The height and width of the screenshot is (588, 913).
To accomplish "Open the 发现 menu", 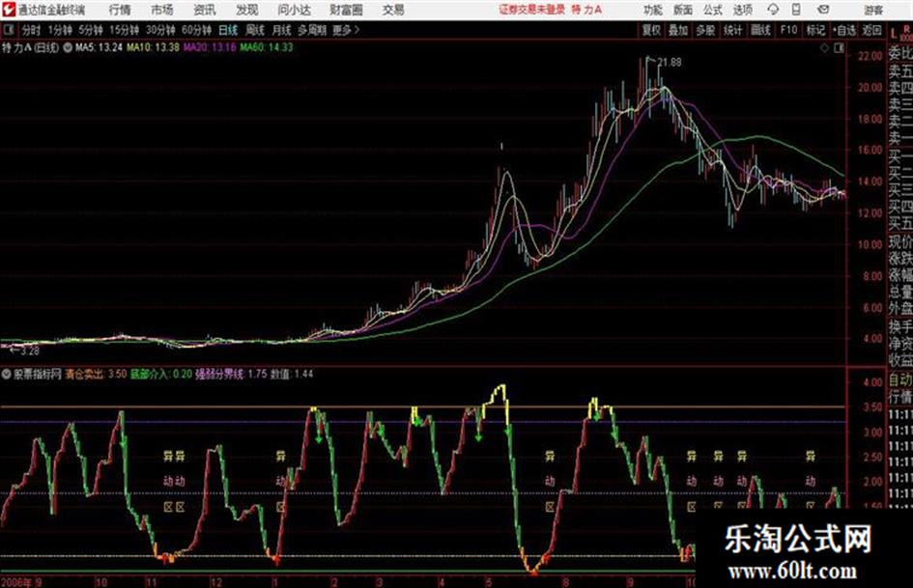I will coord(247,10).
